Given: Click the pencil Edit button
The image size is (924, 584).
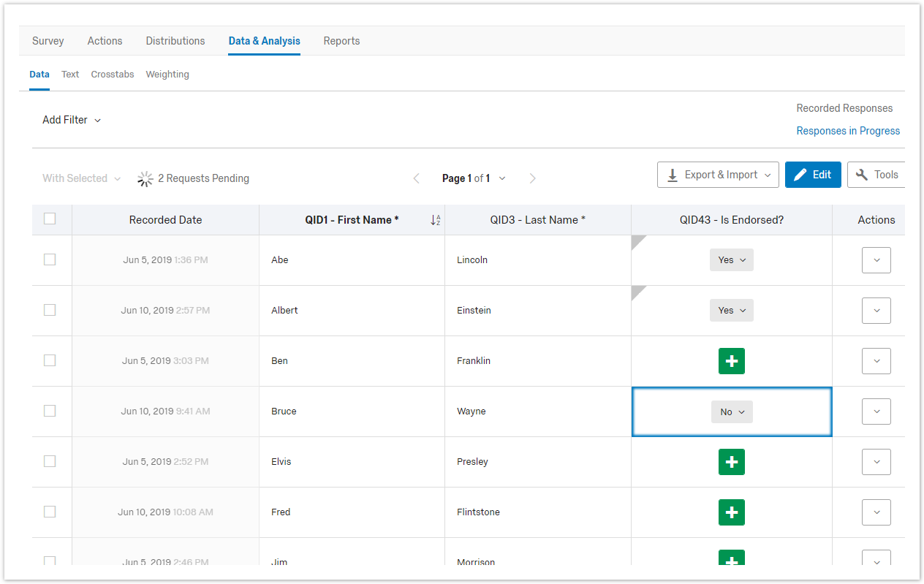Looking at the screenshot, I should pos(813,175).
